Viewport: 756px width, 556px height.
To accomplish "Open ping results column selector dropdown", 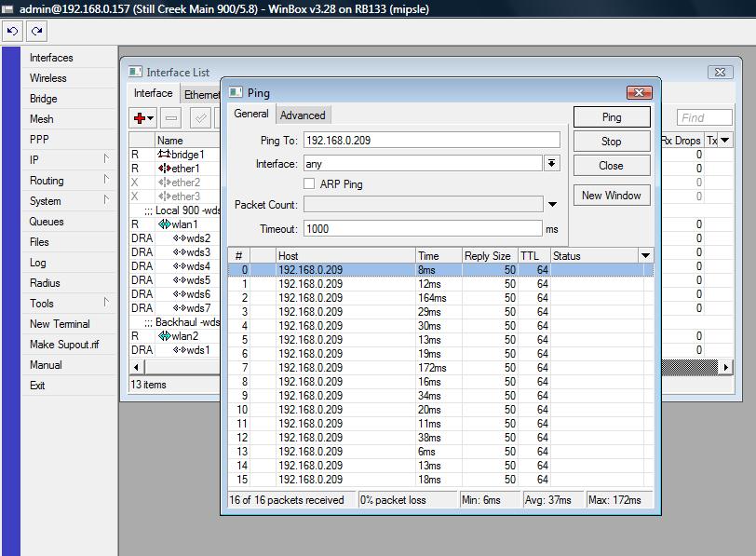I will (x=645, y=256).
